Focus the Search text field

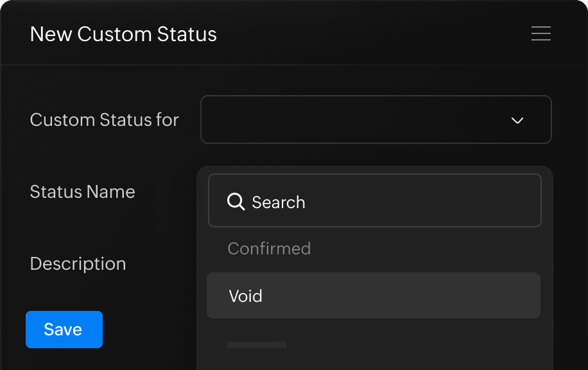pos(385,201)
